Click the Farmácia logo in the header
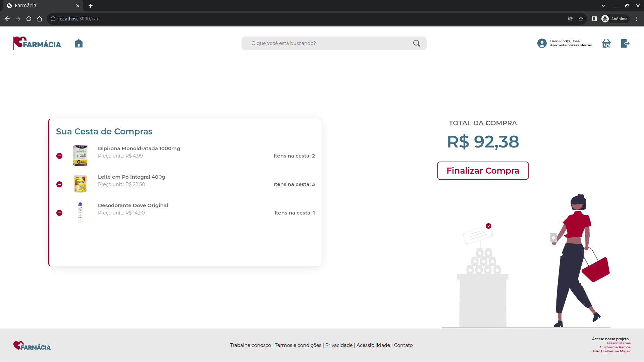The height and width of the screenshot is (362, 644). 37,43
